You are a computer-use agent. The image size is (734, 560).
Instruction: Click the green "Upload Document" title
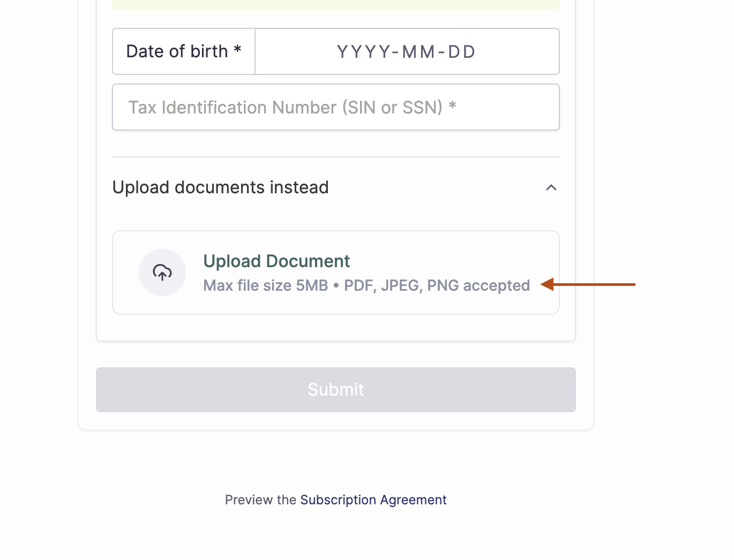[276, 261]
